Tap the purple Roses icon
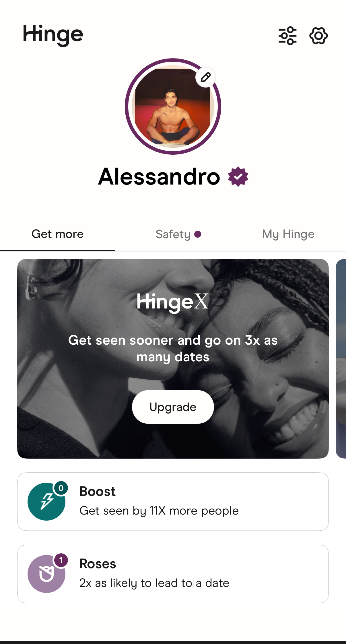Viewport: 346px width, 644px height. pos(46,574)
